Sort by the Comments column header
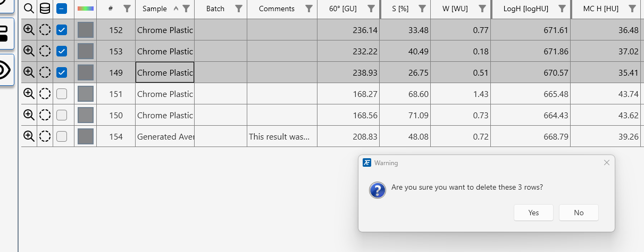644x252 pixels. 277,9
